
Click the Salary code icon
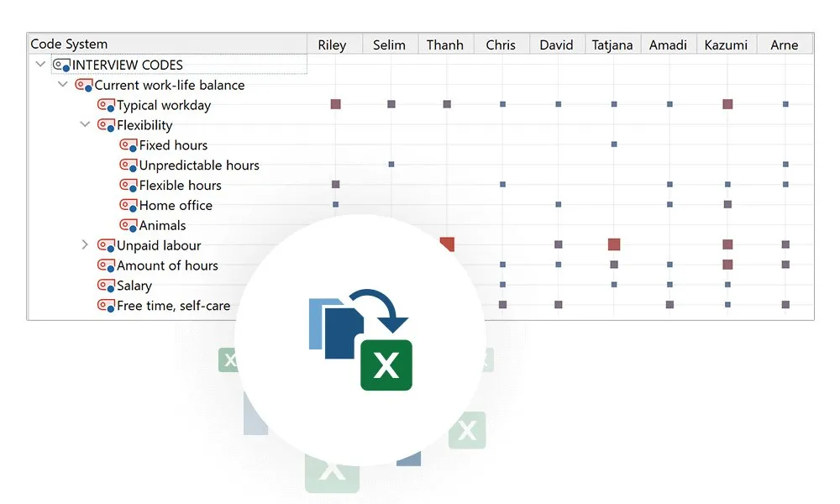click(106, 286)
